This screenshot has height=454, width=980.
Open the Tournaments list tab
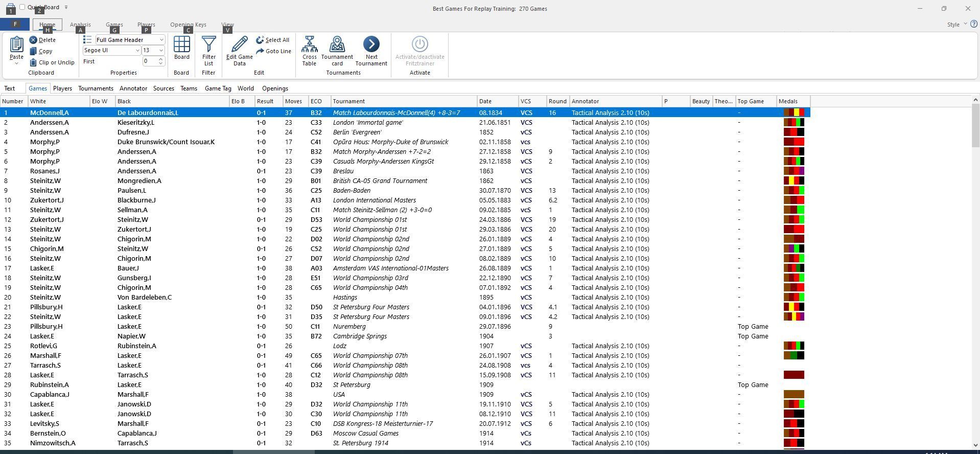(96, 88)
